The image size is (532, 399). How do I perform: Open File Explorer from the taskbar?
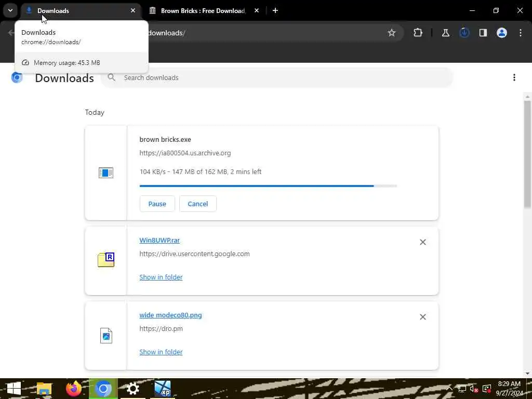[44, 389]
